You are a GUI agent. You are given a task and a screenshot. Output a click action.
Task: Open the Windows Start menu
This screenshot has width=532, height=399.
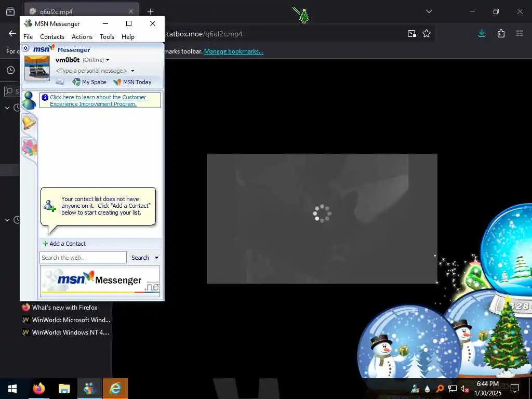coord(12,389)
